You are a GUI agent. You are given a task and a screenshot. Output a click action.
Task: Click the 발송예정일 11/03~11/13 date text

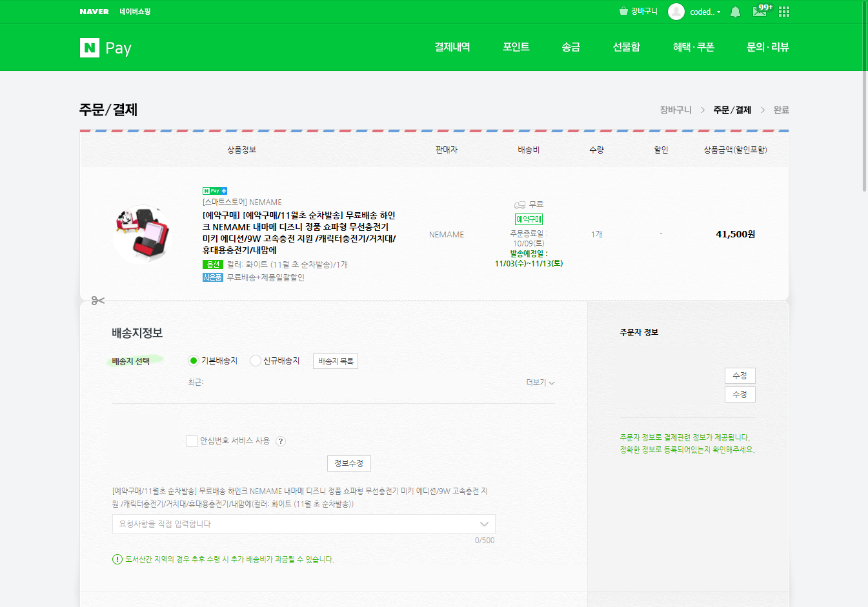(529, 259)
